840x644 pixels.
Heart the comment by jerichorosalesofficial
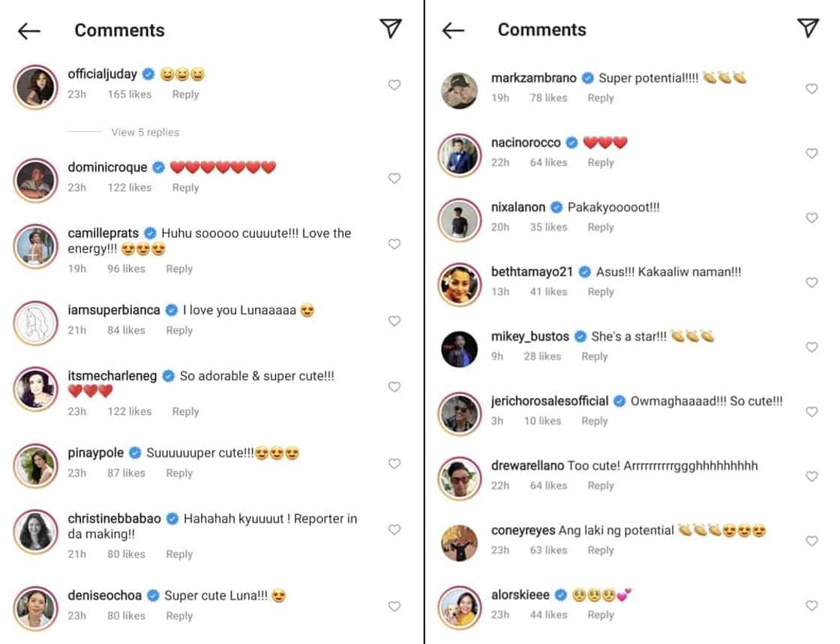(811, 411)
